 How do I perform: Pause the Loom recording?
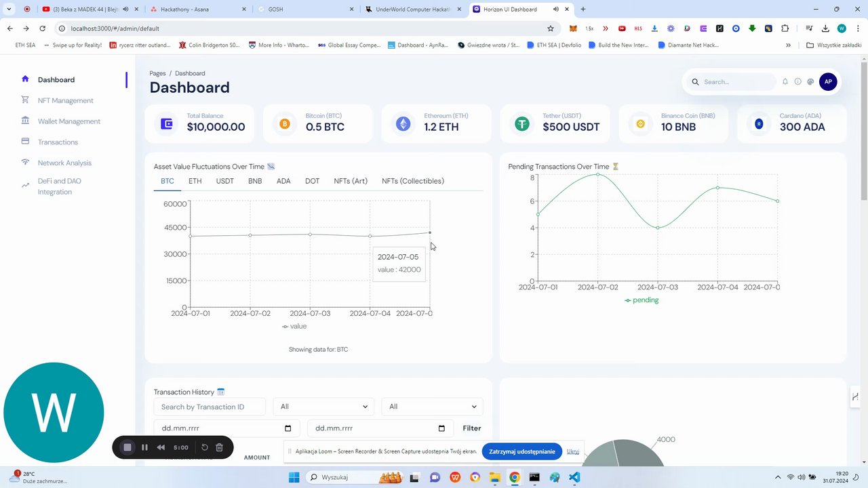[144, 447]
